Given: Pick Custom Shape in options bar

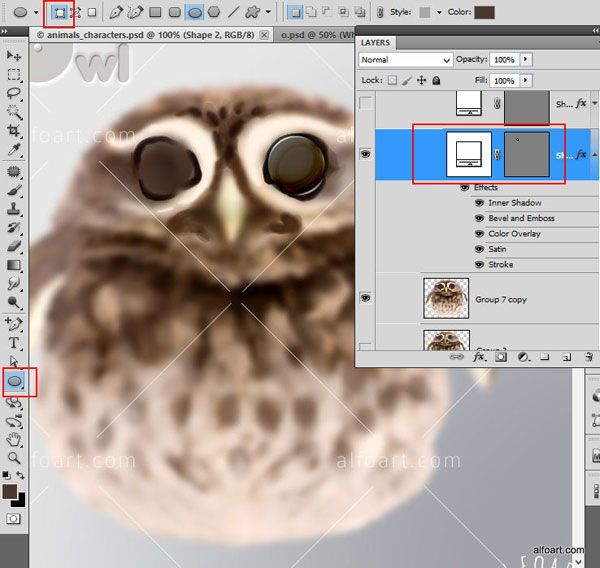Looking at the screenshot, I should click(252, 13).
